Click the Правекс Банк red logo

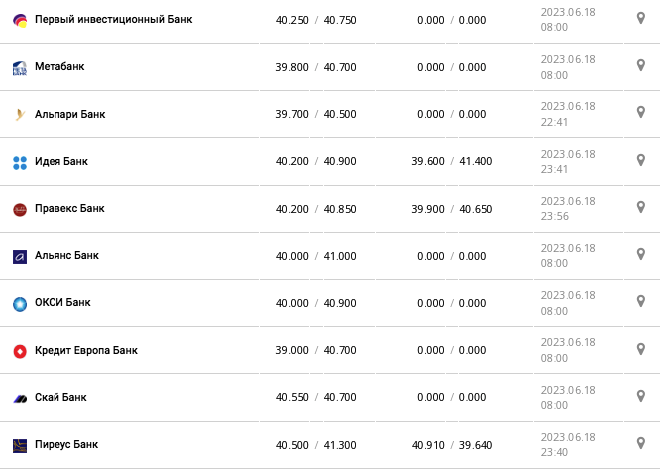[x=19, y=209]
